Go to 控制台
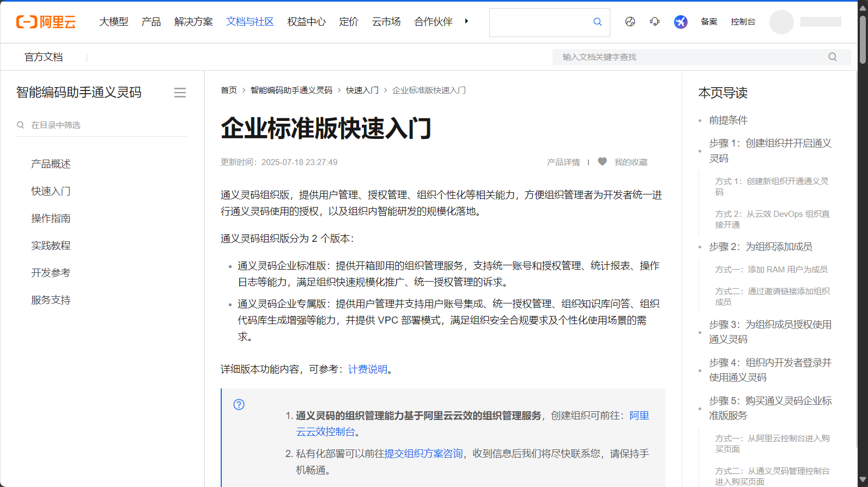Image resolution: width=868 pixels, height=487 pixels. pyautogui.click(x=743, y=22)
